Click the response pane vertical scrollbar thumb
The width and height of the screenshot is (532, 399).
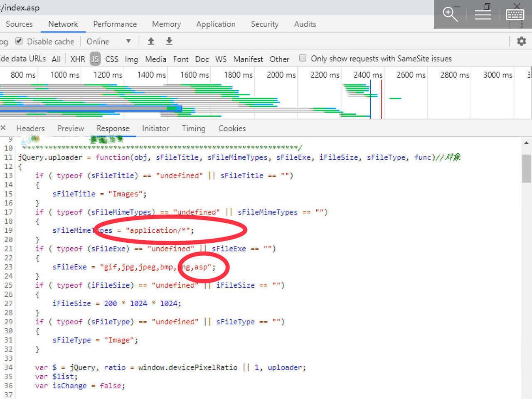coord(526,168)
